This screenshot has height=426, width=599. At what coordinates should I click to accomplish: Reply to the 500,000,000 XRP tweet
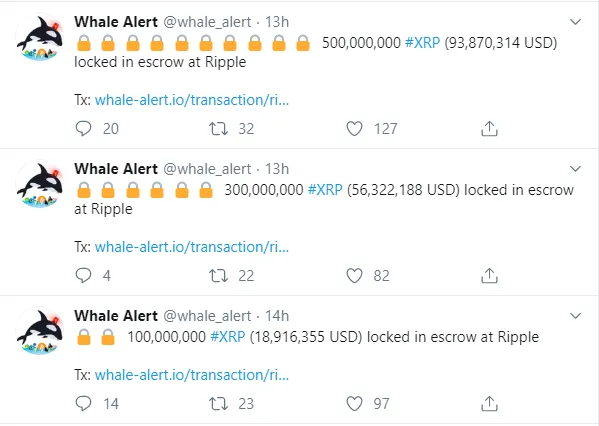click(83, 129)
